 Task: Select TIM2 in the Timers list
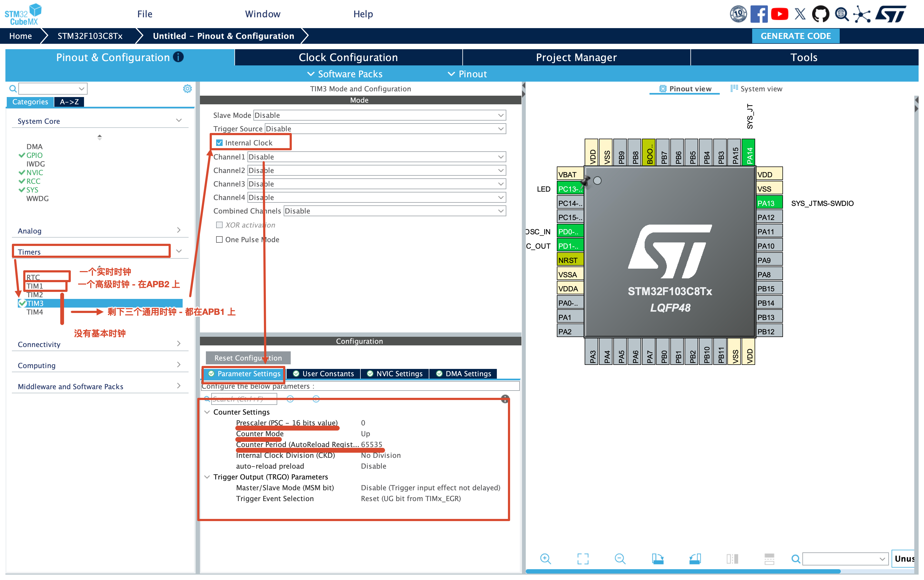coord(35,295)
